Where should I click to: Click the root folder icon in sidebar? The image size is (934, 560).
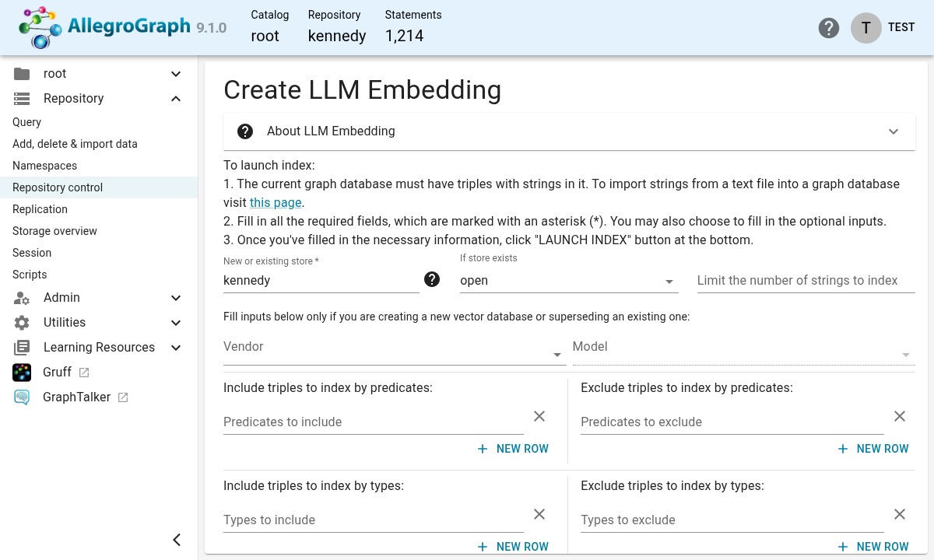point(22,74)
